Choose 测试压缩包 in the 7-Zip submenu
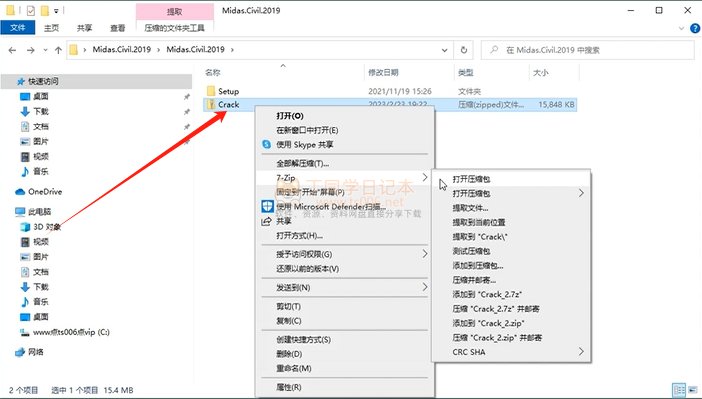The width and height of the screenshot is (702, 399). point(471,251)
